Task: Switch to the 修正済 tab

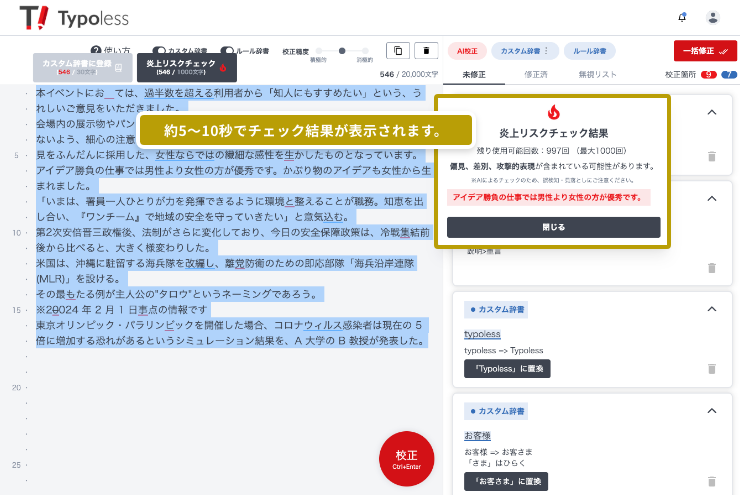Action: point(536,75)
